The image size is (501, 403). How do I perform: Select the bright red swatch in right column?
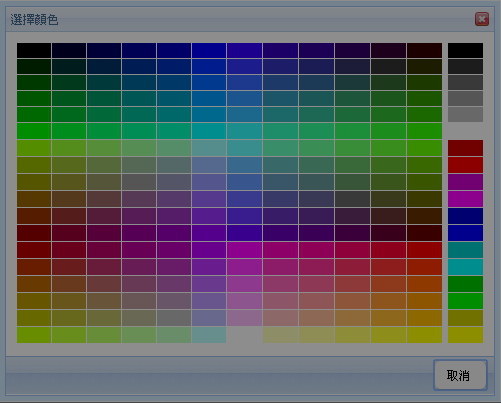pos(465,165)
